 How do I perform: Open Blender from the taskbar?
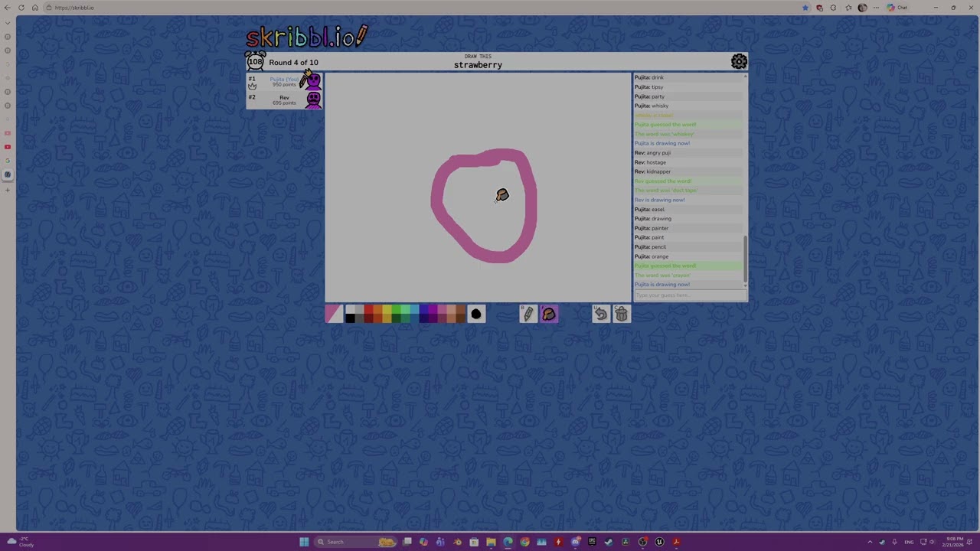click(457, 542)
